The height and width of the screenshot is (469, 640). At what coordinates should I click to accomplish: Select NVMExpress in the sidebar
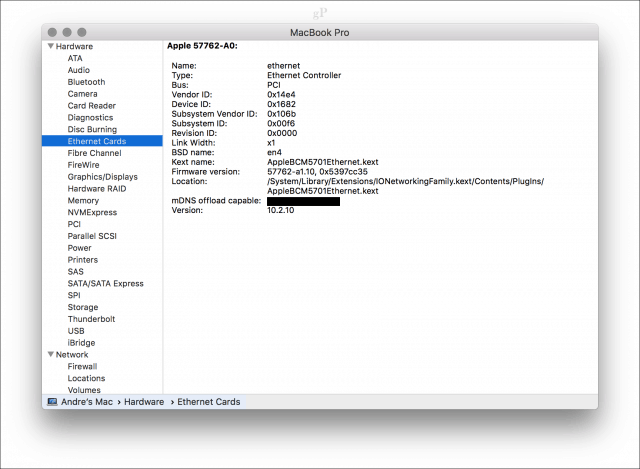(92, 212)
